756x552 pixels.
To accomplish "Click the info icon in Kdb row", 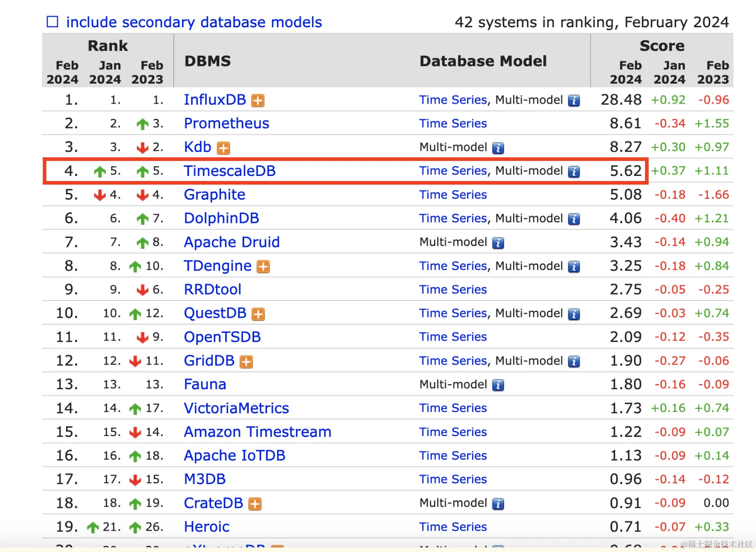I will (x=498, y=148).
